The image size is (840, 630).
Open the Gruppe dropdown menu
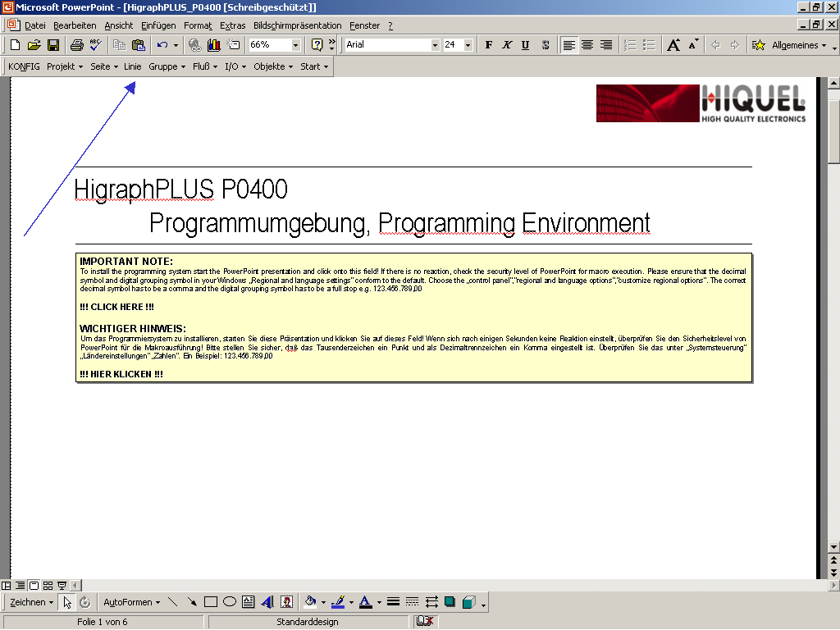(167, 66)
